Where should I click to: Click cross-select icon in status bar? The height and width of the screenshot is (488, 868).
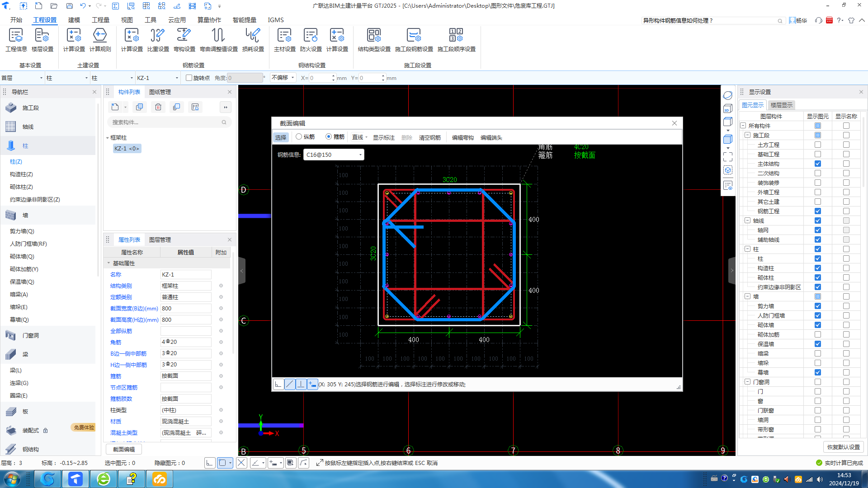click(x=241, y=463)
